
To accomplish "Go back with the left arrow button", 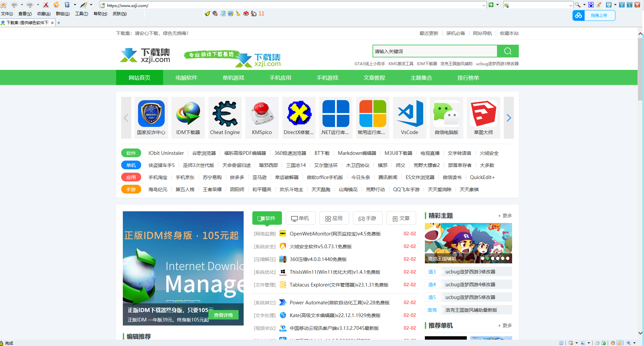I will 14,5.
